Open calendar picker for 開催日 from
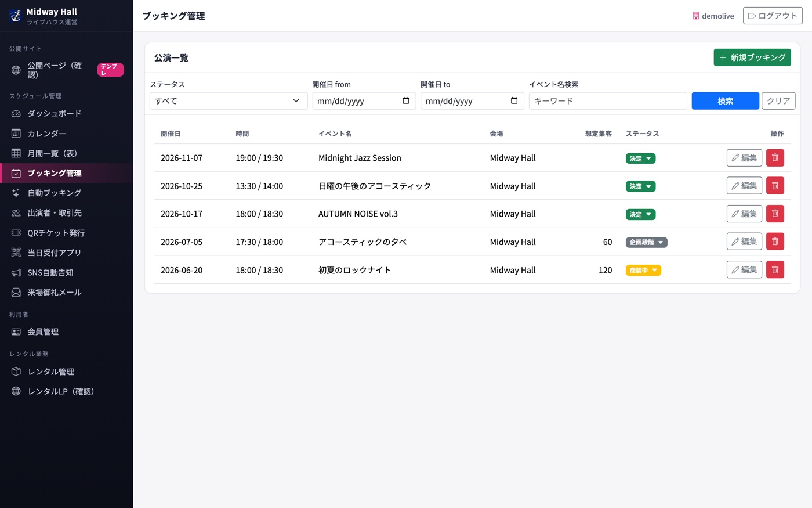The width and height of the screenshot is (812, 508). pyautogui.click(x=406, y=100)
